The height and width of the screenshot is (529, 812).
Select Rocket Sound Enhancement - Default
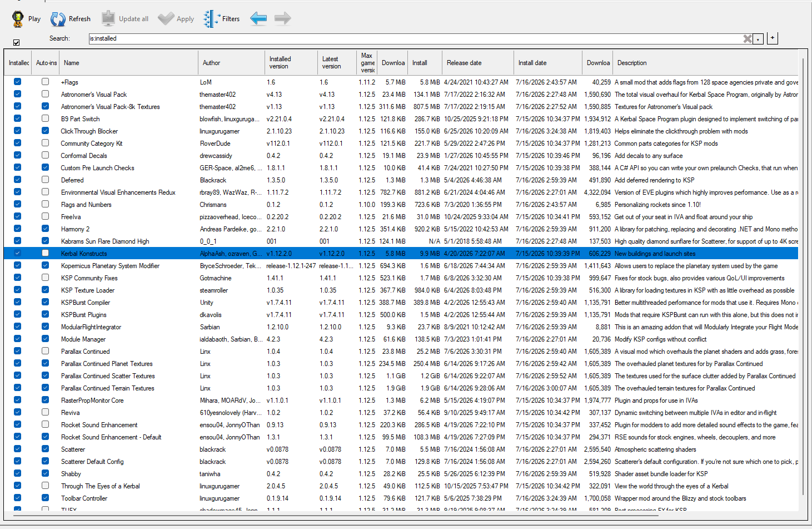point(111,437)
